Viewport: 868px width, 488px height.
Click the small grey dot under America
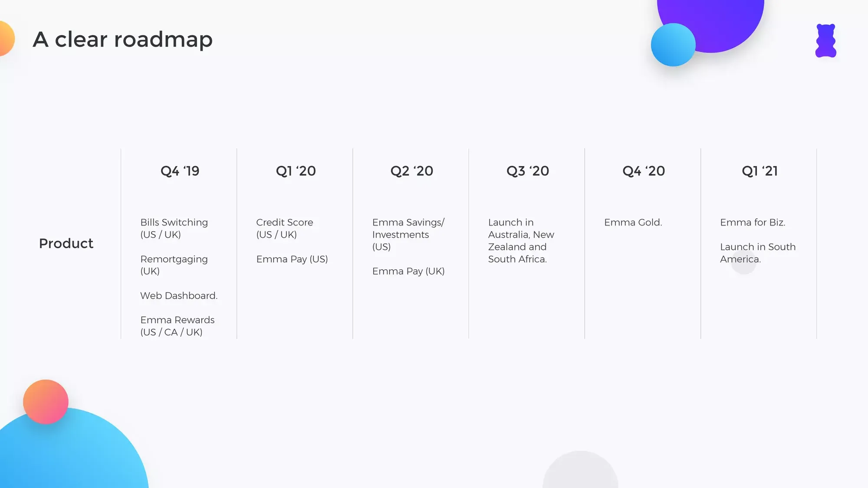point(744,262)
